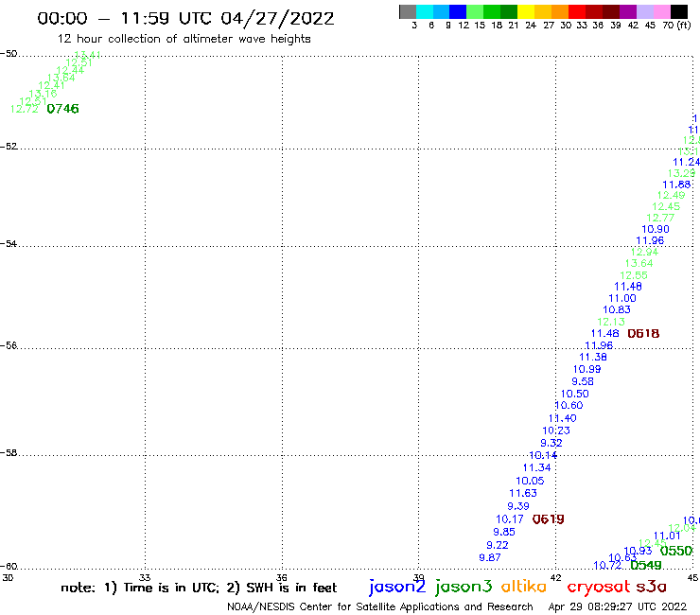
Task: Select the 9.85 wave height value
Action: click(x=504, y=532)
